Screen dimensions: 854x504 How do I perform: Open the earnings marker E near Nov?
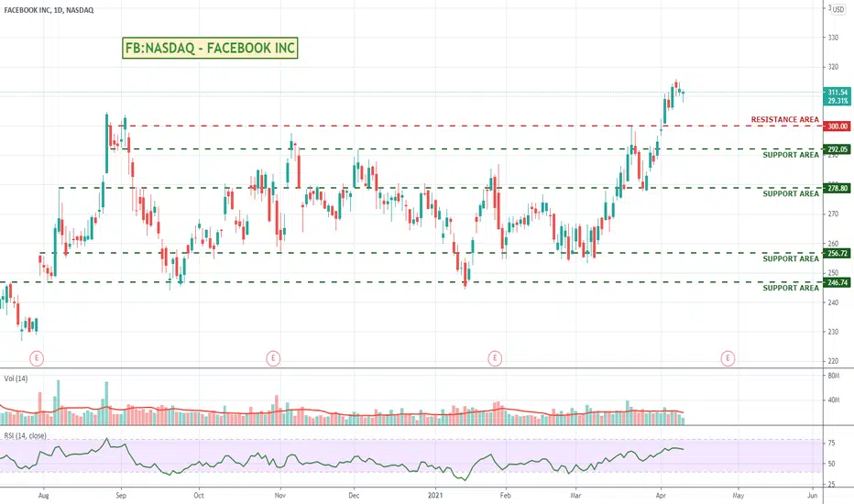tap(273, 358)
